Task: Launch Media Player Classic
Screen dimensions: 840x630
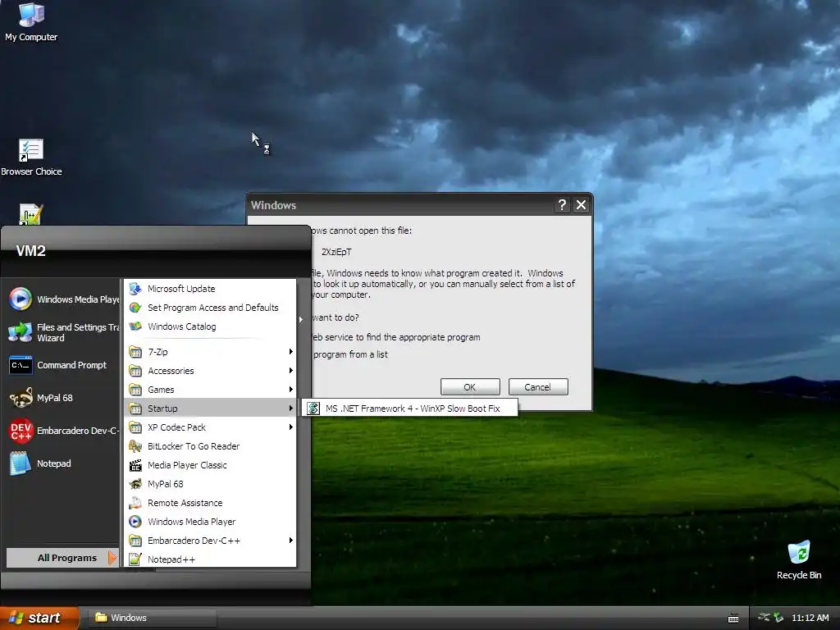Action: tap(210, 465)
